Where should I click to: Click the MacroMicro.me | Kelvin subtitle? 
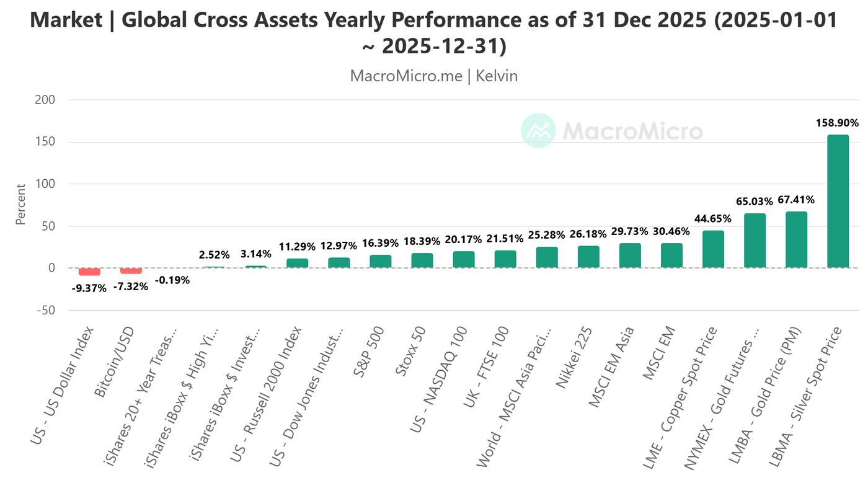point(434,76)
